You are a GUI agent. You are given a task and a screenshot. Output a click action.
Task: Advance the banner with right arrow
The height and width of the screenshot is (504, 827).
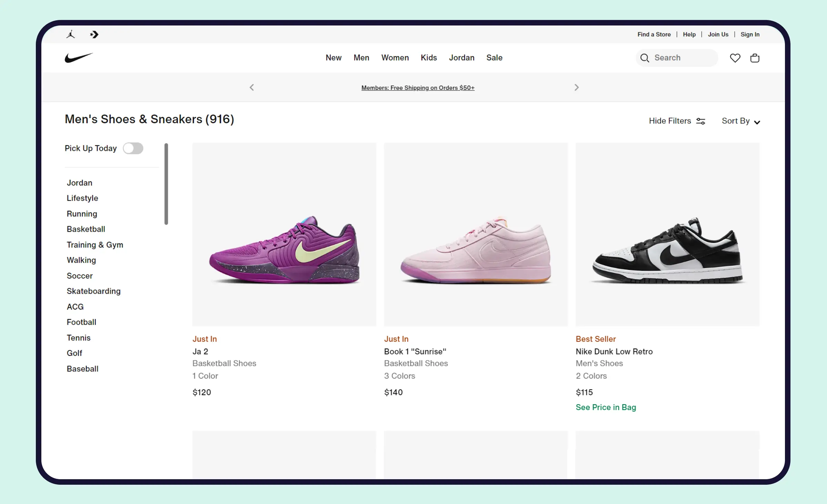pos(576,87)
